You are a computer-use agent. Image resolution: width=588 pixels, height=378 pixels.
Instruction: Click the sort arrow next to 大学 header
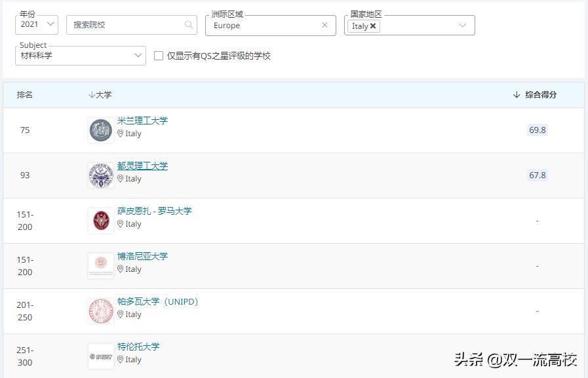[91, 94]
